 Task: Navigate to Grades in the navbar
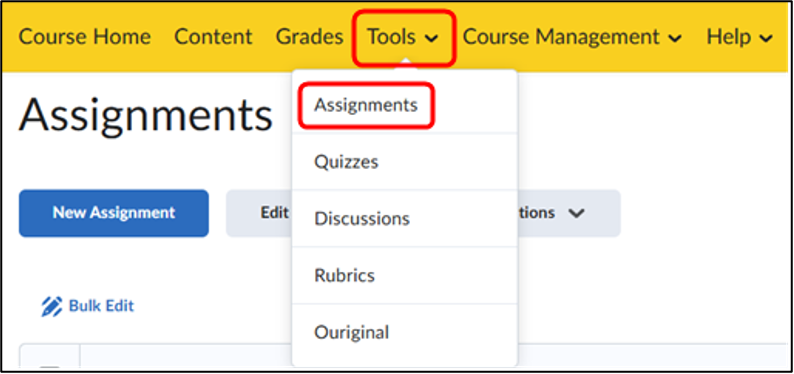click(x=309, y=37)
